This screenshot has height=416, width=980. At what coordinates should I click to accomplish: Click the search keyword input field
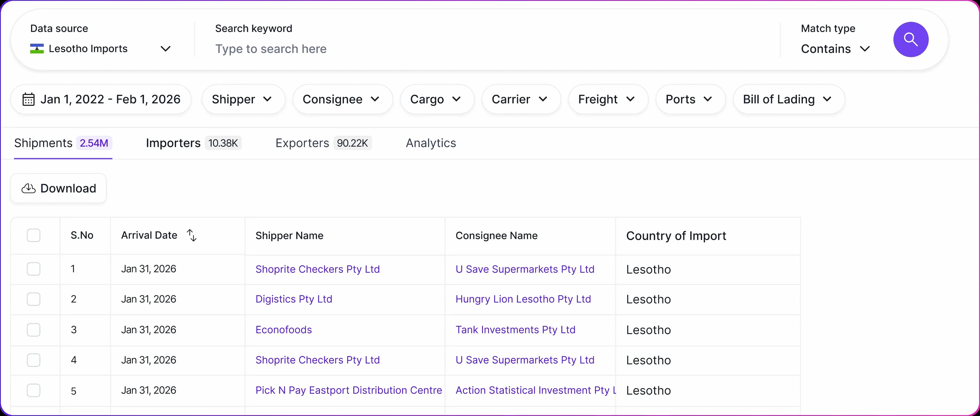(x=457, y=49)
